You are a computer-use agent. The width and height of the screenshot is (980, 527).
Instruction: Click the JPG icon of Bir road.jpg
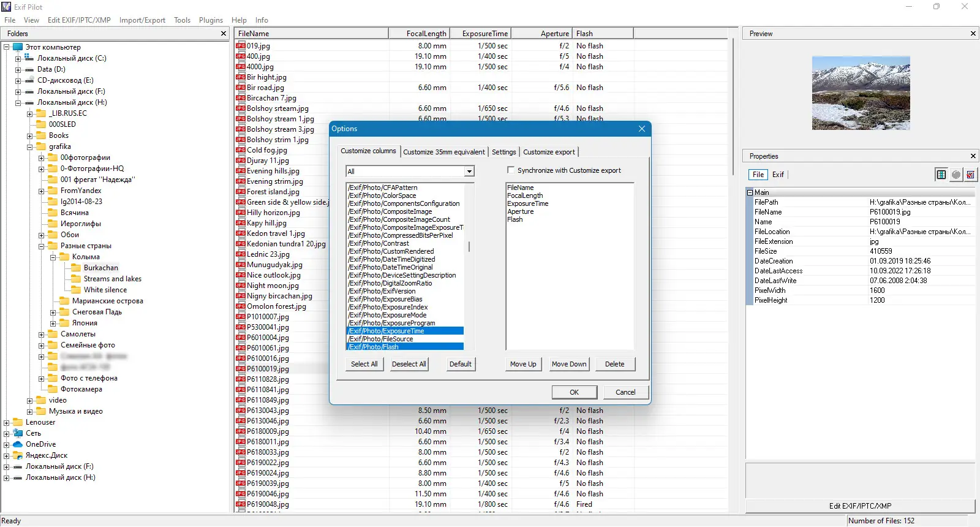click(x=241, y=88)
